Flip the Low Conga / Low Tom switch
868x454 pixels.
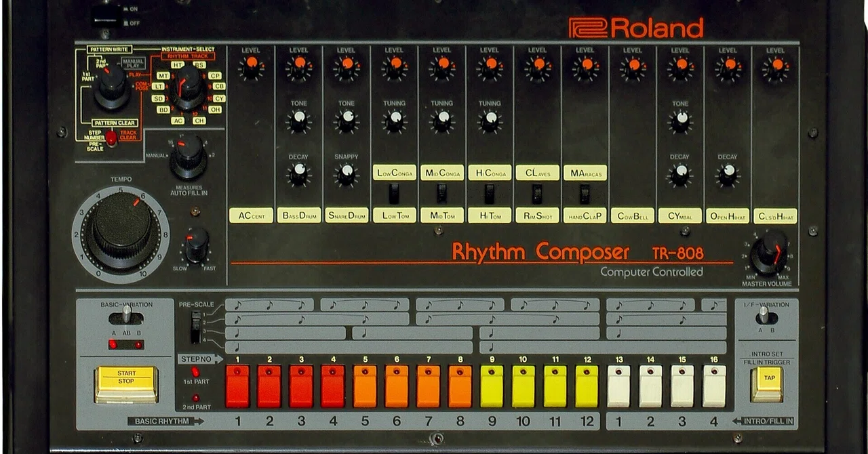point(394,194)
